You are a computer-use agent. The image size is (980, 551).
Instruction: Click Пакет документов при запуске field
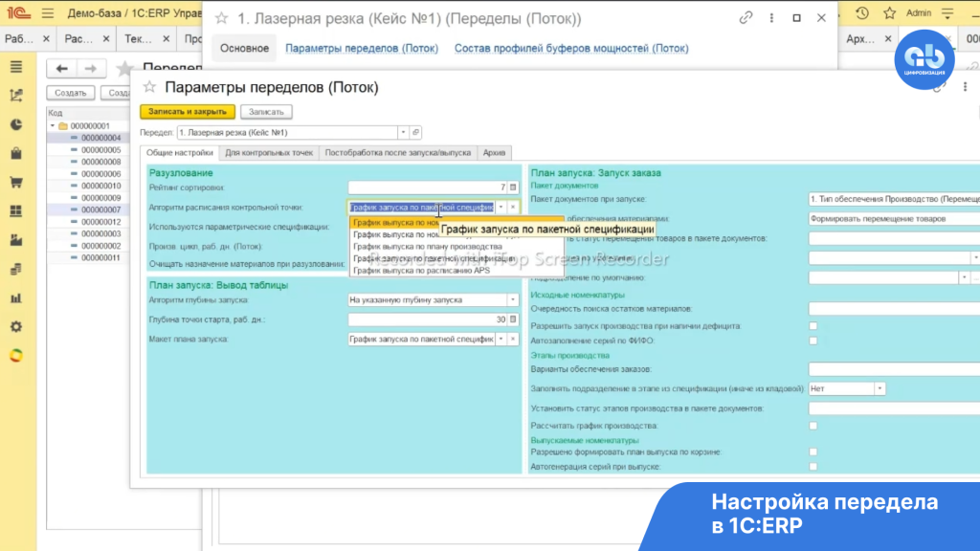894,199
